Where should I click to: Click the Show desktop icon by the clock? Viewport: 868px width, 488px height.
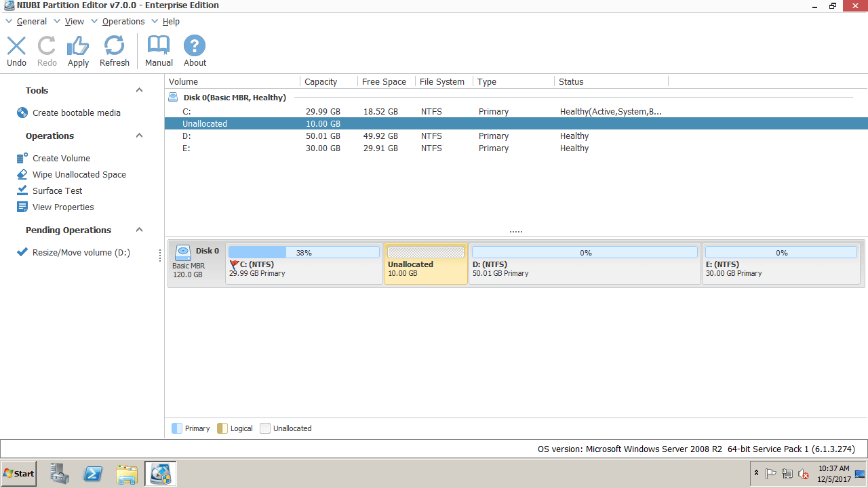tap(860, 474)
